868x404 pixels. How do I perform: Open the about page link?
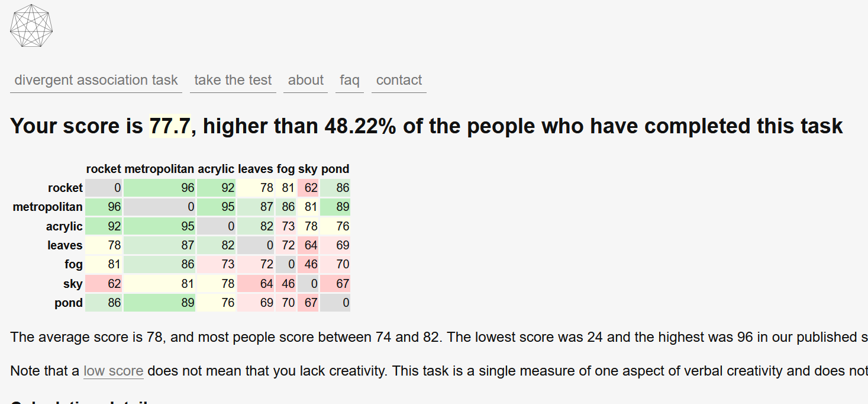306,81
